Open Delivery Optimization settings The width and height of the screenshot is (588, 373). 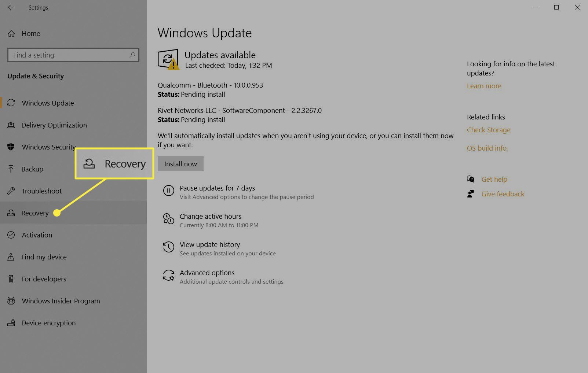click(x=73, y=125)
